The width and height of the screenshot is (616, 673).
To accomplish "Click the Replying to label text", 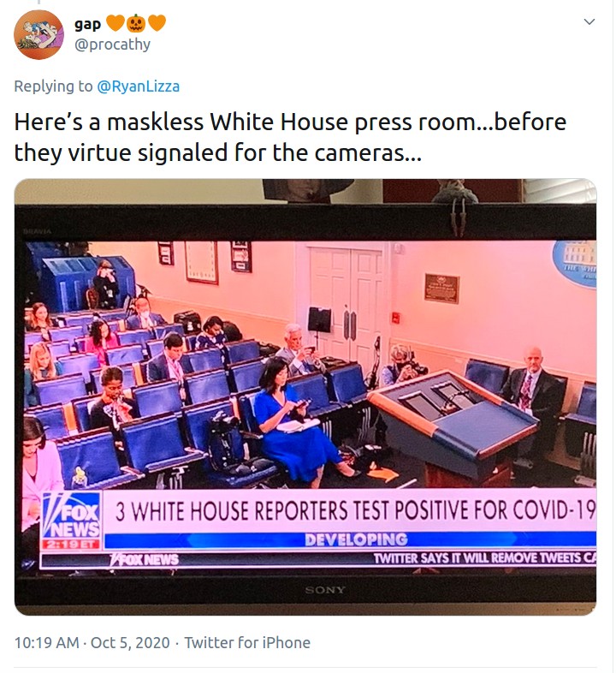I will pos(53,86).
